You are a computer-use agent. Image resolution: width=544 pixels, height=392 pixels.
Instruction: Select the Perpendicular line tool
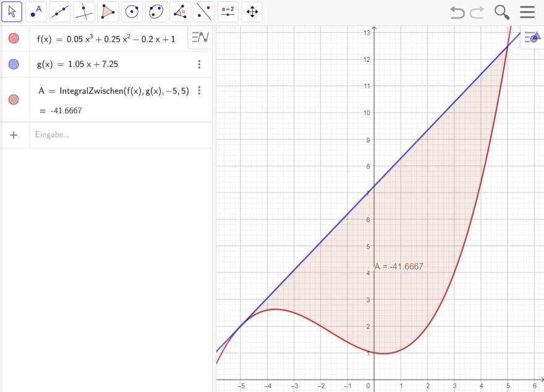[84, 12]
